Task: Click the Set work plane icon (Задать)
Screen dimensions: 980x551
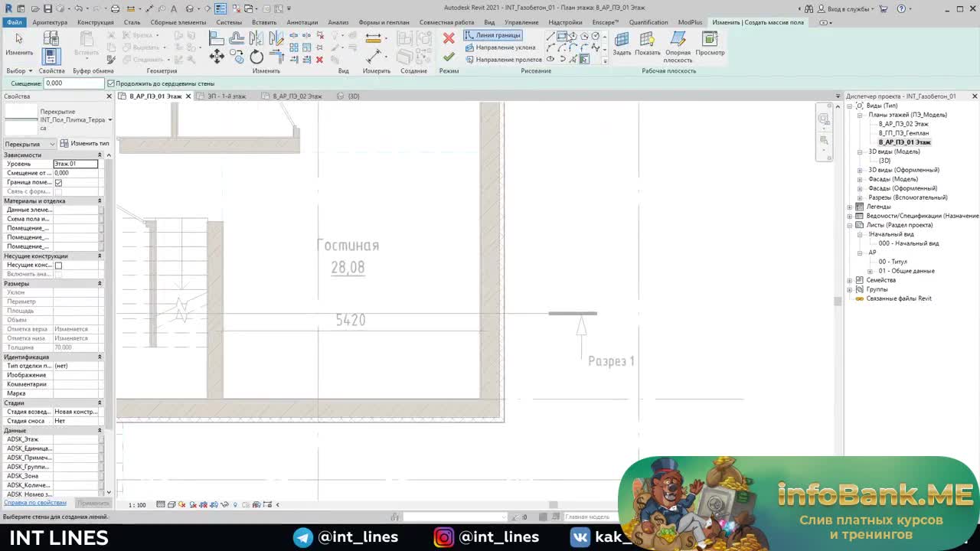Action: coord(622,43)
